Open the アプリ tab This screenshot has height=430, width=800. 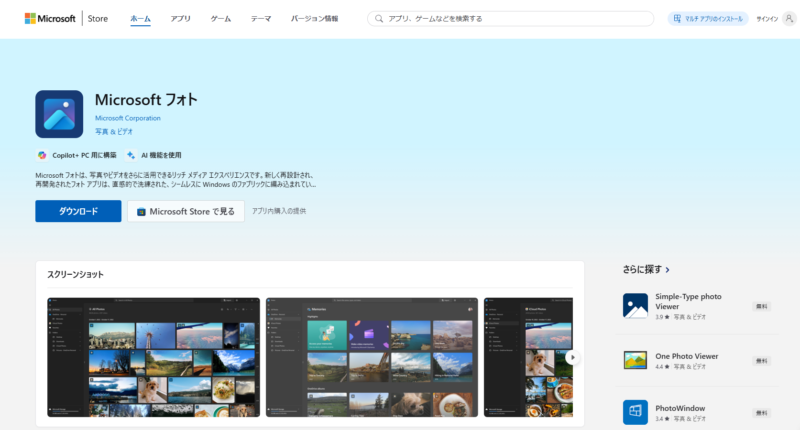click(181, 18)
